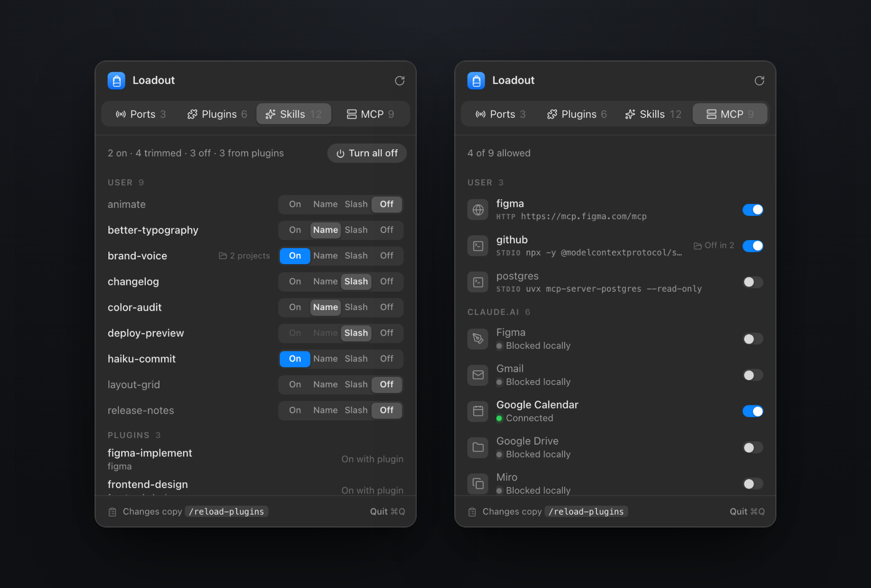
Task: Toggle off the github STDIO server
Action: (x=753, y=246)
